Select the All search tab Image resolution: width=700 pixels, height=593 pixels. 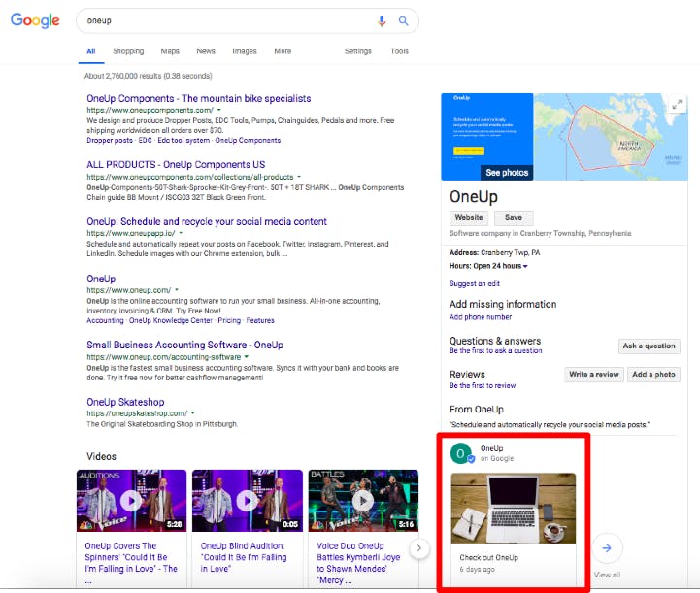coord(90,51)
